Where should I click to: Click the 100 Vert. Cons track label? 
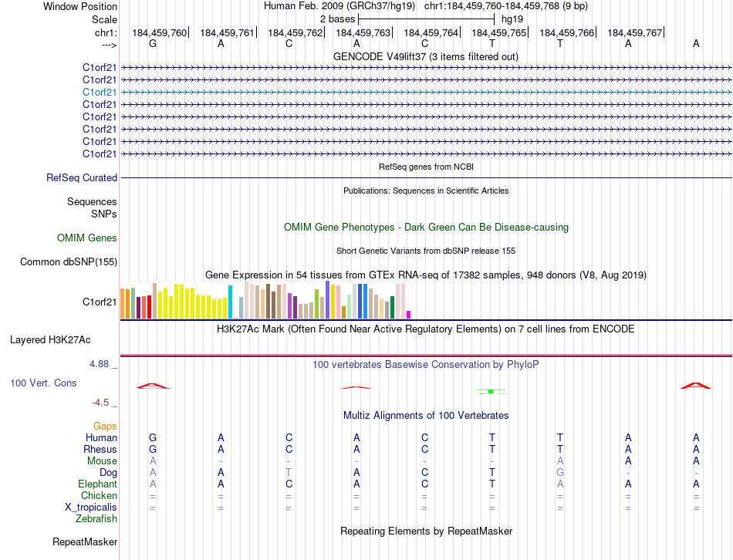point(43,383)
